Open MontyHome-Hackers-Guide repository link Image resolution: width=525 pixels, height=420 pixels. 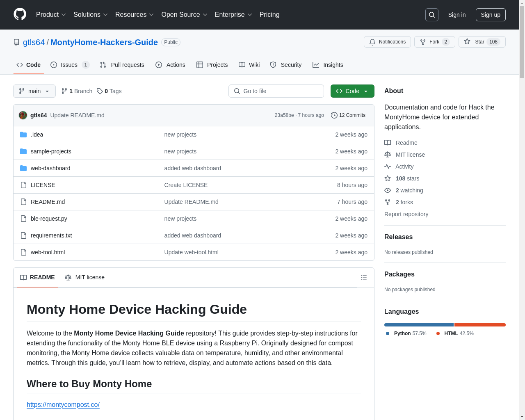[x=104, y=42]
